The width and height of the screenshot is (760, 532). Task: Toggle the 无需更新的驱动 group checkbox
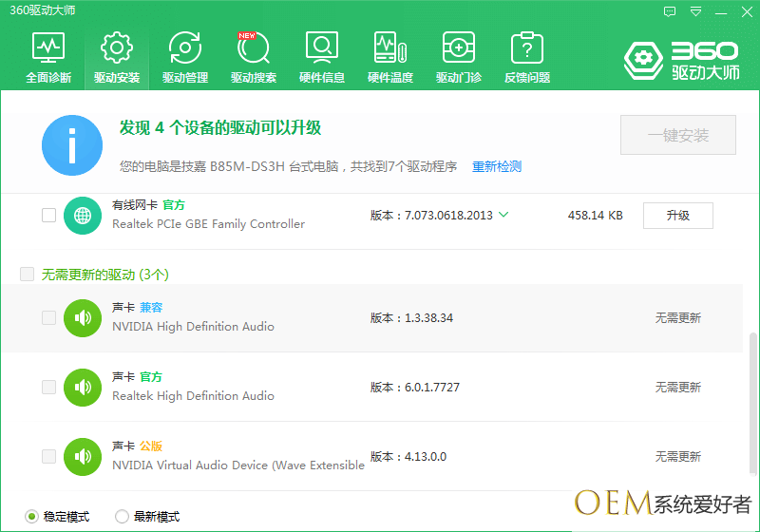pyautogui.click(x=27, y=275)
